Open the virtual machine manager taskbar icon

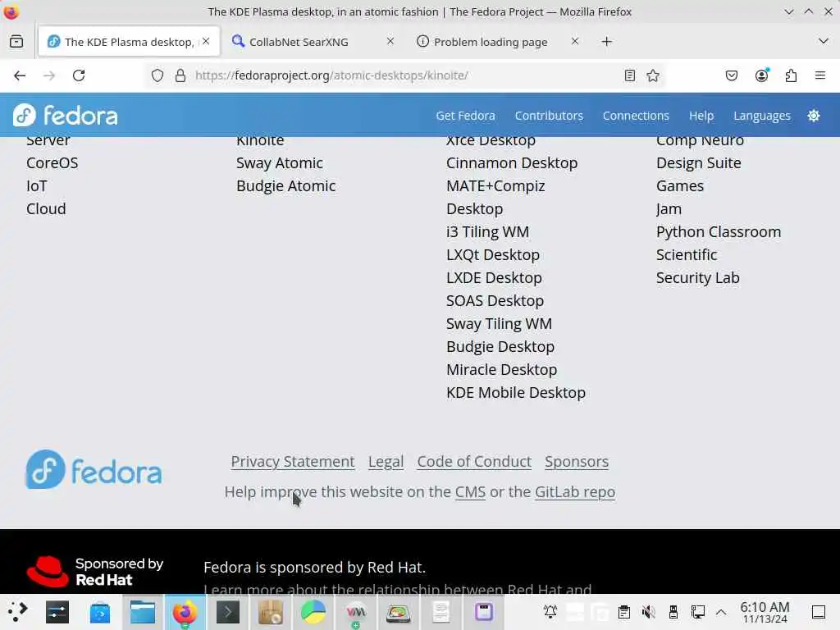[x=356, y=612]
